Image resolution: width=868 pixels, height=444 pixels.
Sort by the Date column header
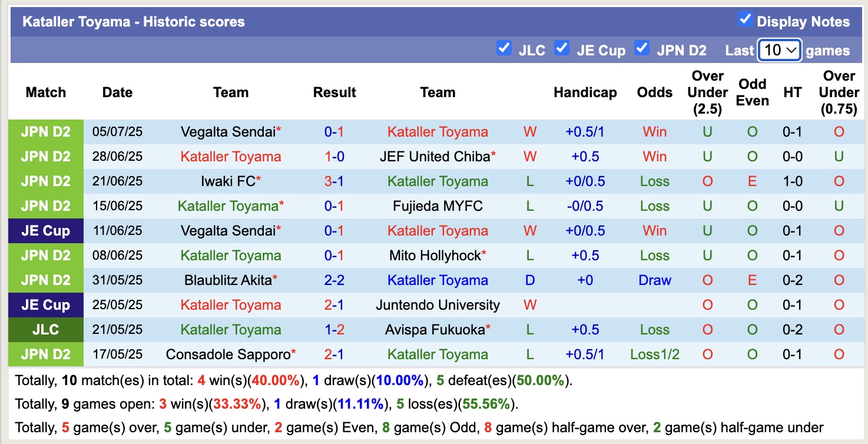tap(117, 92)
